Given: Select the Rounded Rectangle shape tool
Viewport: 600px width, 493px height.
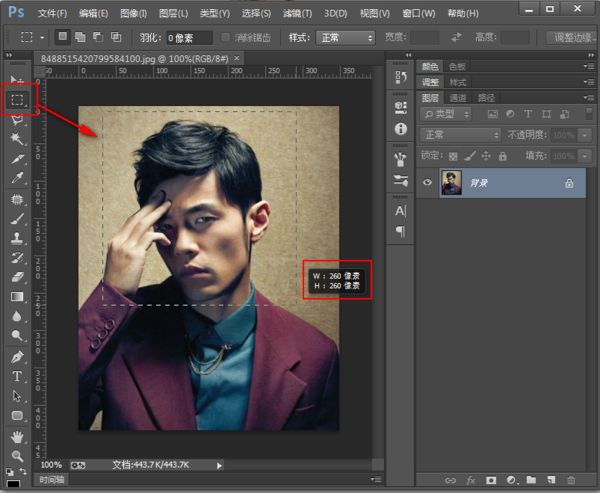Looking at the screenshot, I should [x=17, y=416].
